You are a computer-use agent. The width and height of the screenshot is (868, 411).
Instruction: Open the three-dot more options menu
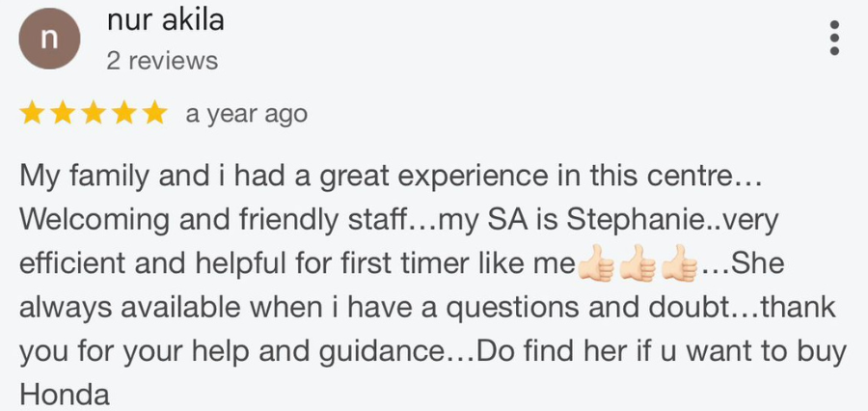834,39
